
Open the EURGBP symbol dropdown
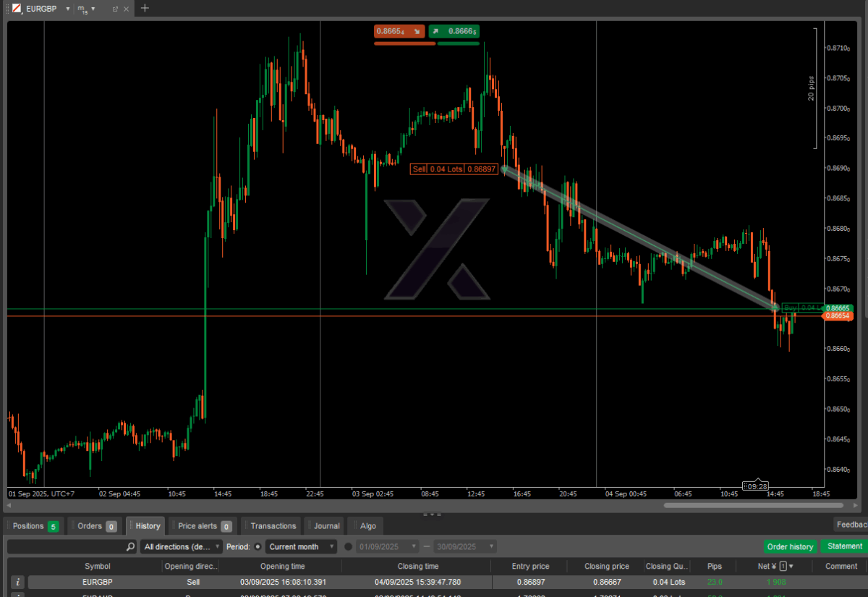[x=67, y=9]
